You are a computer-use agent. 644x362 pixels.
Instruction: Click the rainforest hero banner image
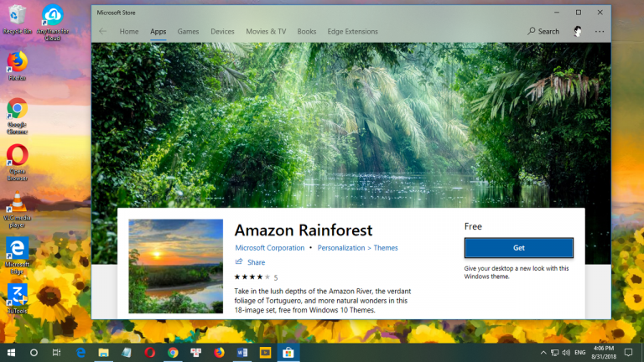click(x=351, y=123)
